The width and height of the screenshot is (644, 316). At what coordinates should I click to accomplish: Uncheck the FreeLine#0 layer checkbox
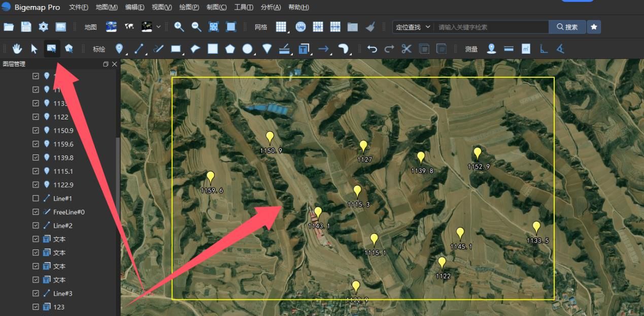pyautogui.click(x=36, y=212)
